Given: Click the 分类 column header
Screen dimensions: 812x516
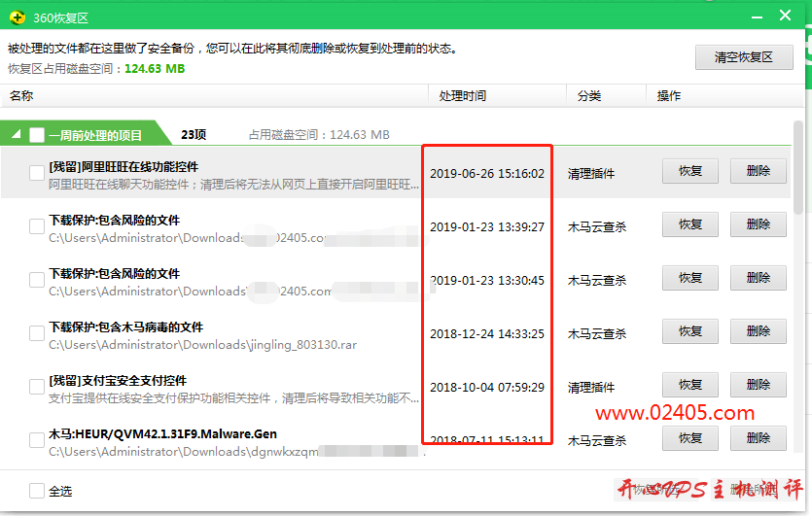Looking at the screenshot, I should click(589, 96).
